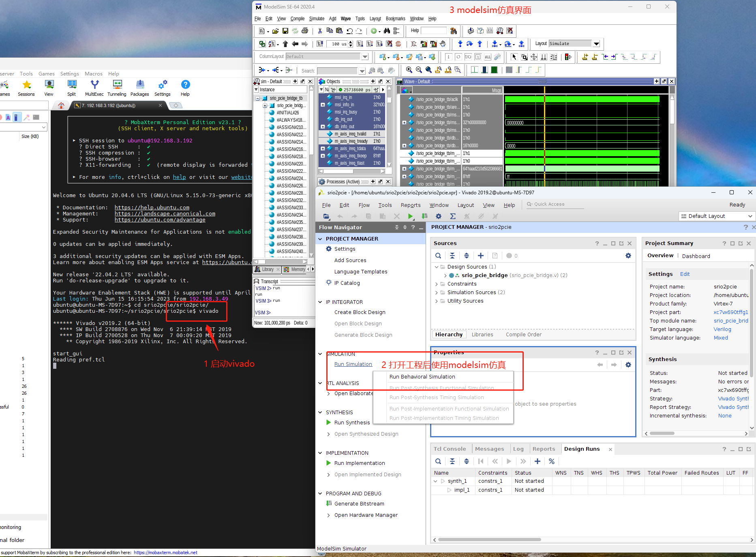Click ModelSim Find binoculars icon
The height and width of the screenshot is (557, 756).
[387, 31]
